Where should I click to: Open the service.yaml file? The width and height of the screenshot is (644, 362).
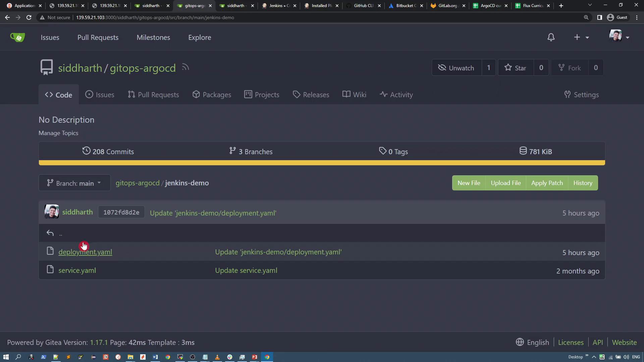(x=77, y=270)
